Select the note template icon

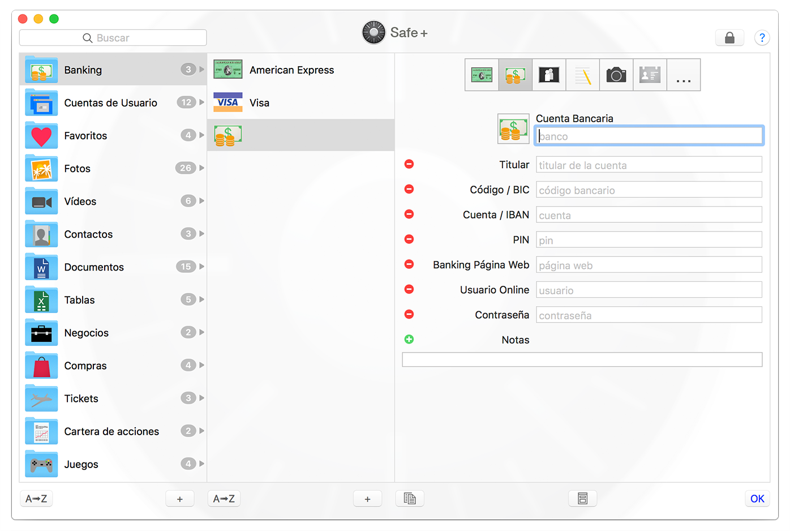click(x=582, y=75)
